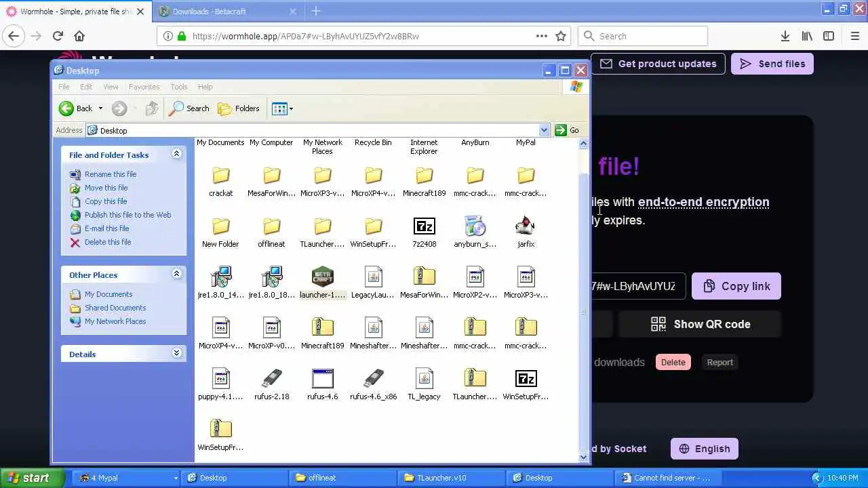Click Copy this file task link
868x488 pixels.
105,201
